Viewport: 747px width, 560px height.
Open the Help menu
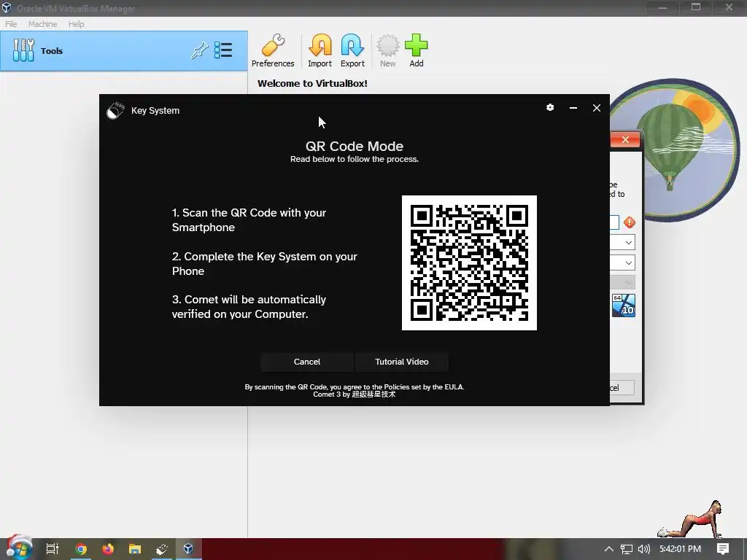coord(76,24)
